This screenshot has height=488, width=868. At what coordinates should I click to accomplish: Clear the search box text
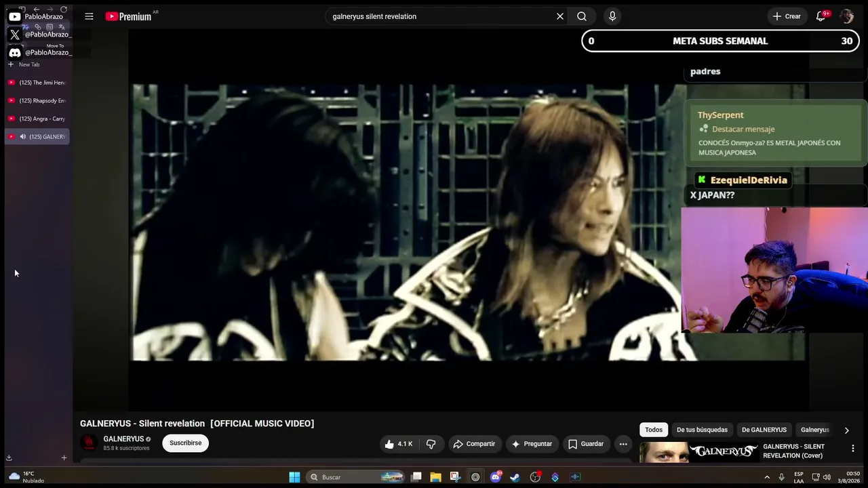[560, 16]
